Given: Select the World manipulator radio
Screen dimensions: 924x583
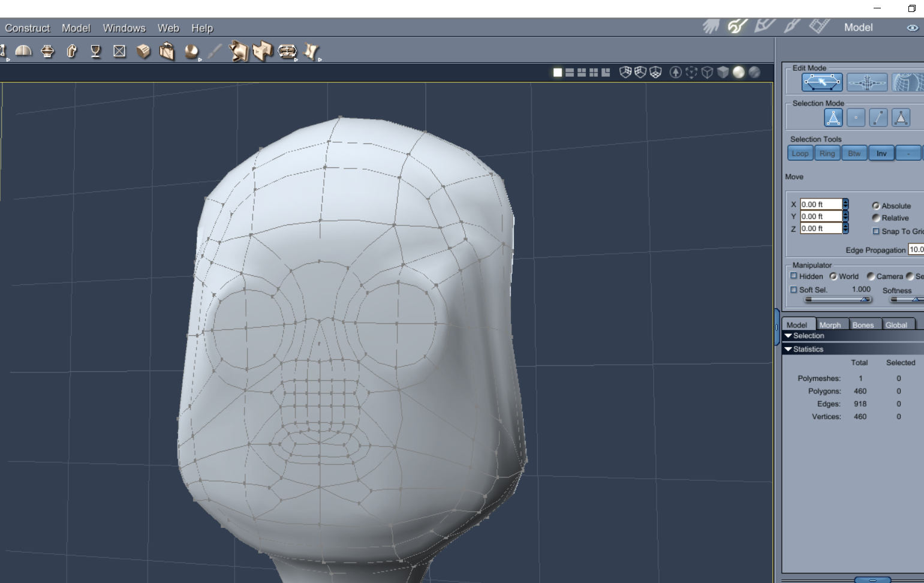Looking at the screenshot, I should 833,277.
